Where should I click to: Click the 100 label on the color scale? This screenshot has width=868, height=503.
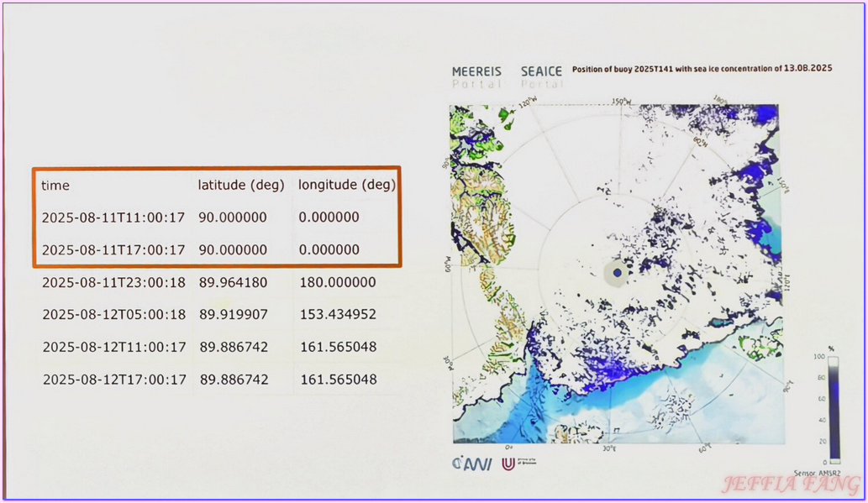pos(819,357)
